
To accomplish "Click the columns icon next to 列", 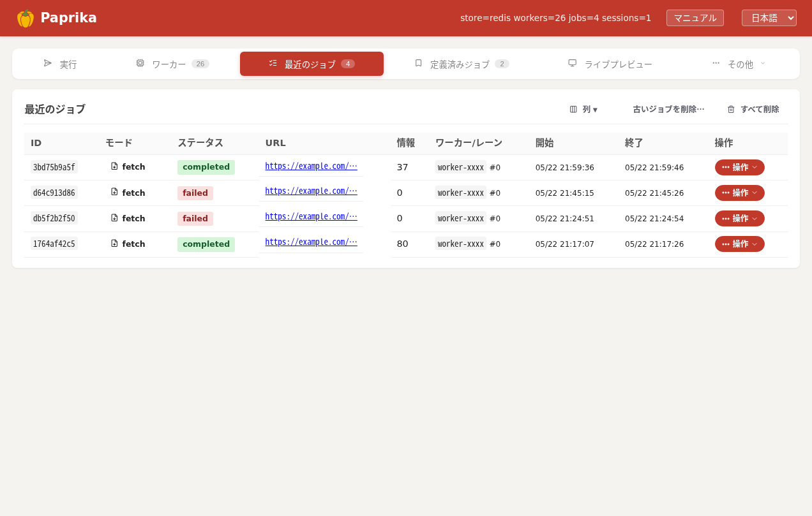I will (x=573, y=109).
